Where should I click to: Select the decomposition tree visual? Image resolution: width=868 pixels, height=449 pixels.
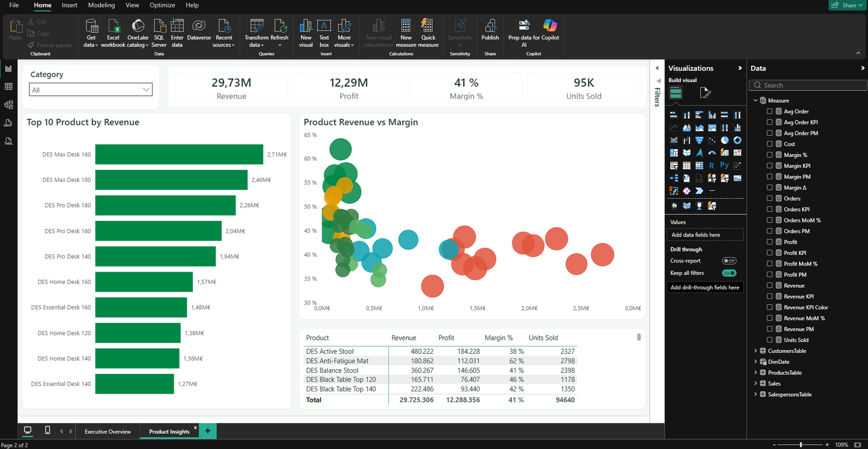674,178
